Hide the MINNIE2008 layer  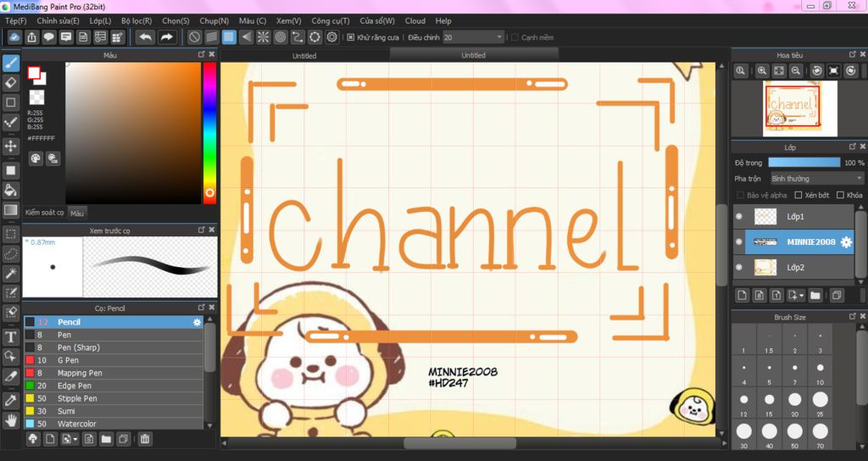tap(739, 242)
